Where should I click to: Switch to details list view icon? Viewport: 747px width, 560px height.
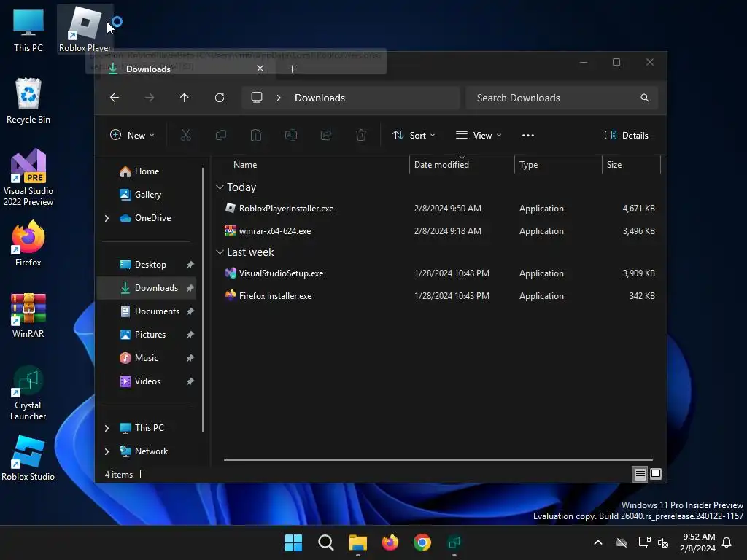tap(640, 474)
